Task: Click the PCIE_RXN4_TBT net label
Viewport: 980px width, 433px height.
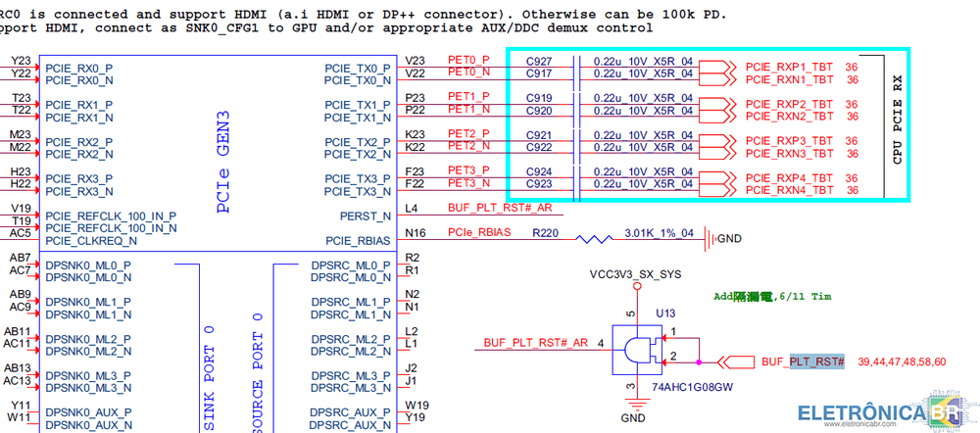Action: tap(789, 190)
